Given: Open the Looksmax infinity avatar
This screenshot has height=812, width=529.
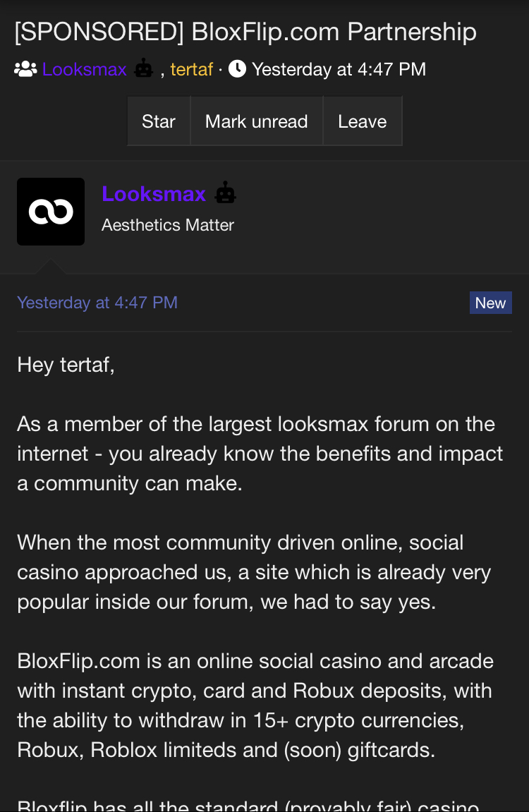Looking at the screenshot, I should [51, 211].
